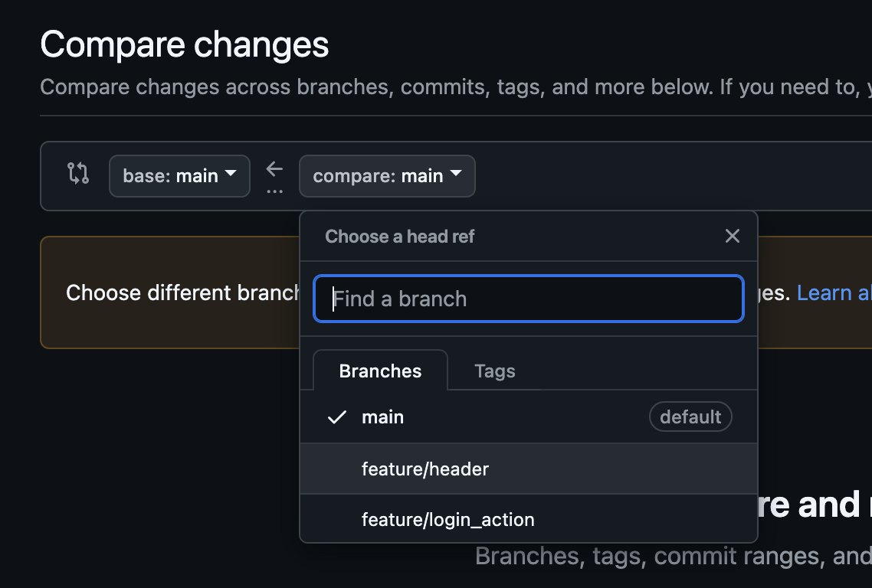Viewport: 872px width, 588px height.
Task: Click the default badge on main
Action: 690,416
